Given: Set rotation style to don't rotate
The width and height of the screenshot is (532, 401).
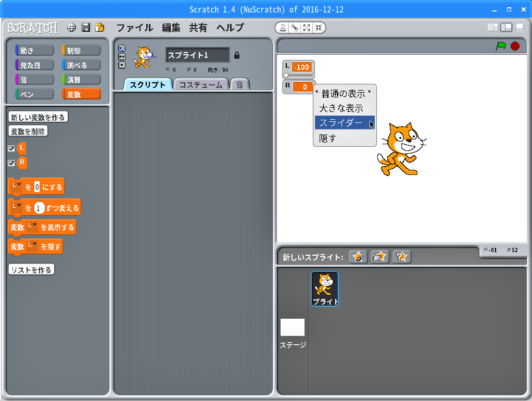Looking at the screenshot, I should pos(122,65).
